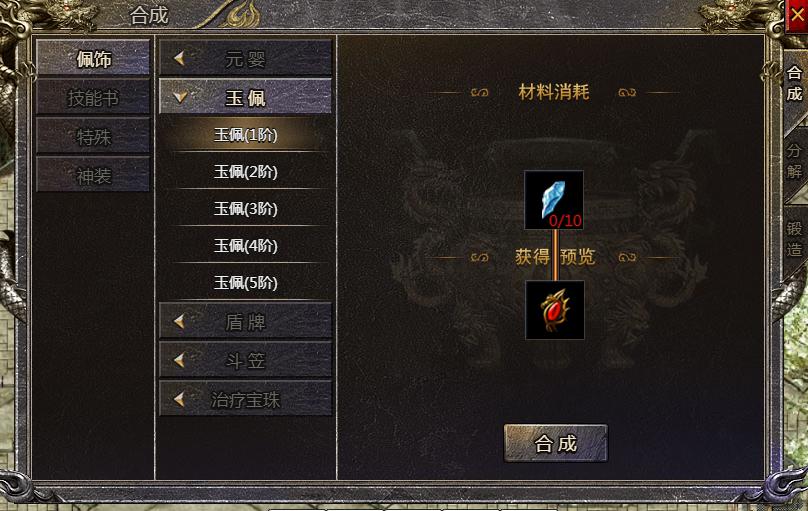Expand the 斗笠 category arrow
This screenshot has width=808, height=511.
(179, 360)
